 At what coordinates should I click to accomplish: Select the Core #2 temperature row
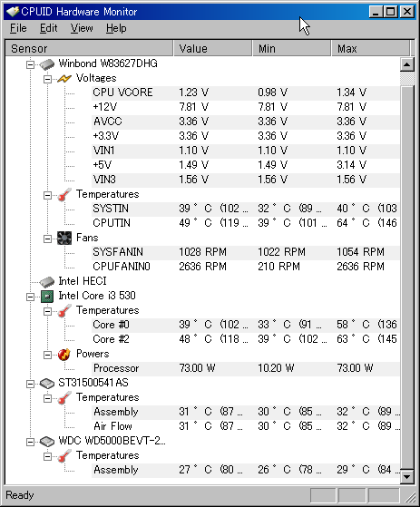pyautogui.click(x=246, y=339)
